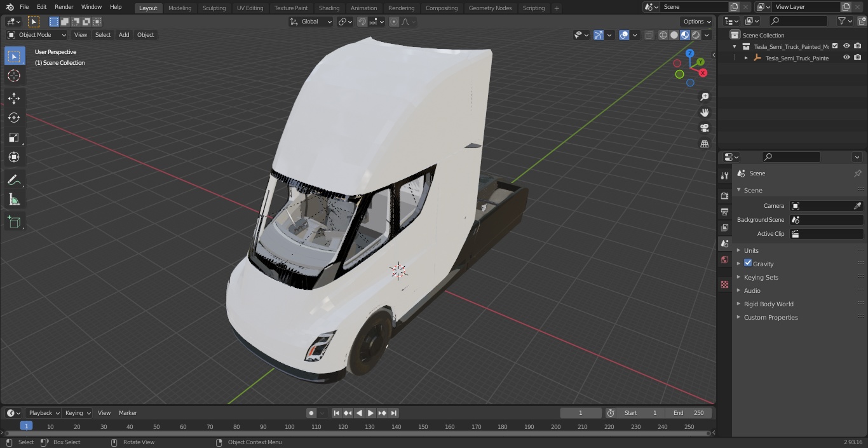The image size is (868, 448).
Task: Open the World properties tab
Action: tap(724, 259)
